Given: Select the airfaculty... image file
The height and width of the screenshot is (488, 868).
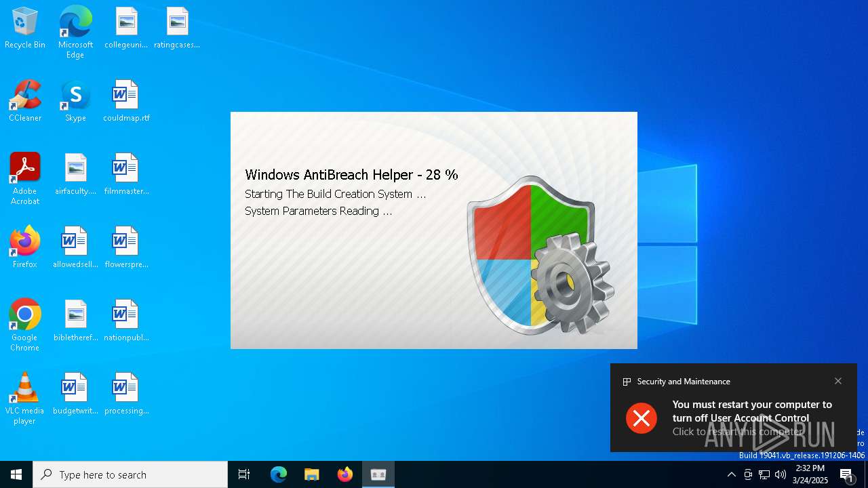Looking at the screenshot, I should (x=75, y=175).
